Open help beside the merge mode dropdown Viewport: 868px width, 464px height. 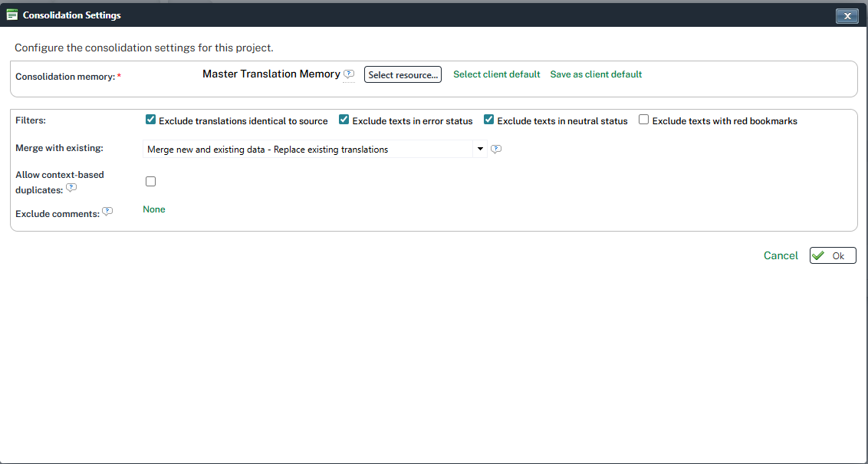click(496, 149)
